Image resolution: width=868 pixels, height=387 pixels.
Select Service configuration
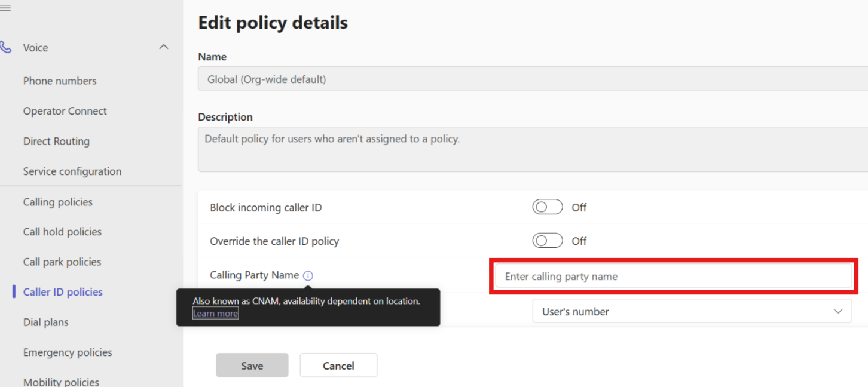(72, 171)
